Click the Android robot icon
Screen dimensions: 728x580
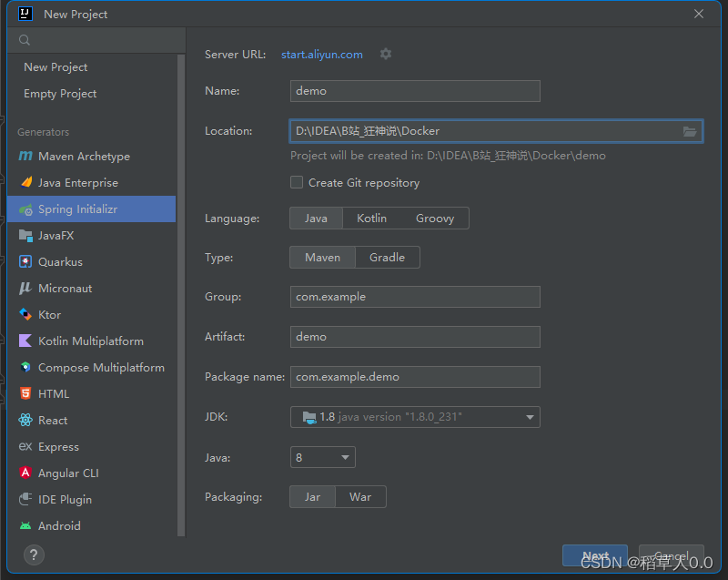(x=25, y=525)
